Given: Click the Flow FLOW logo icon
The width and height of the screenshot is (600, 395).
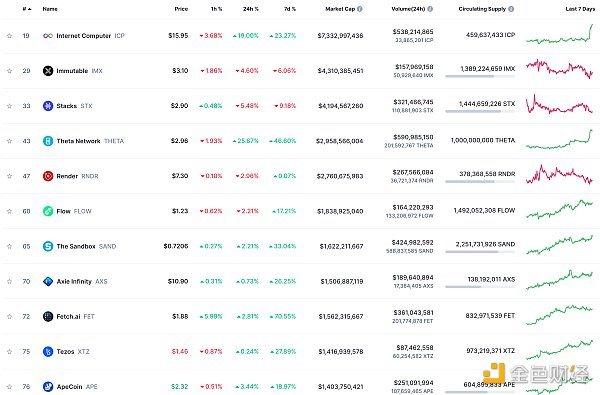Looking at the screenshot, I should tap(48, 211).
